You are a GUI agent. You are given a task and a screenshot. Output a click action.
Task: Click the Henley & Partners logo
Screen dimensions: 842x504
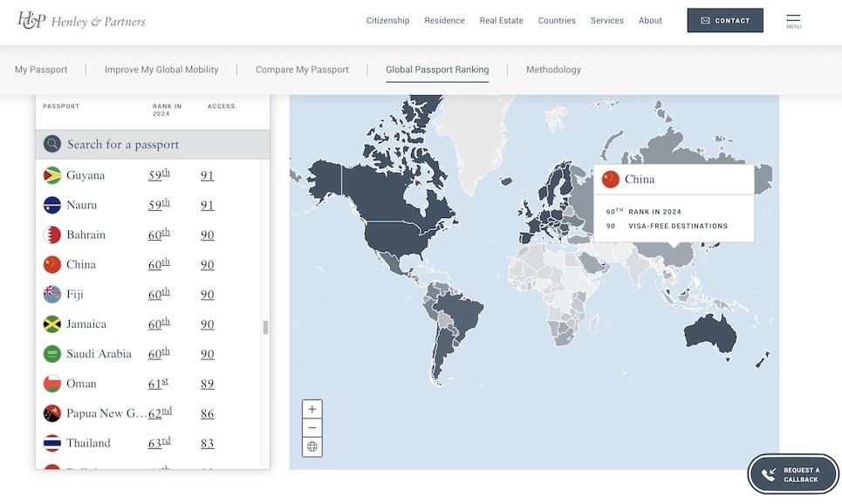point(81,20)
